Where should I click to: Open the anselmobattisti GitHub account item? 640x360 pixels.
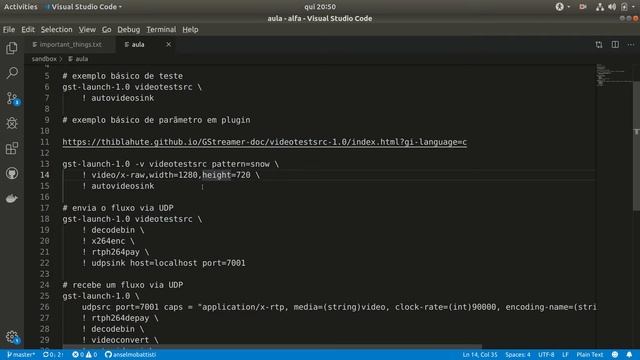pos(131,355)
